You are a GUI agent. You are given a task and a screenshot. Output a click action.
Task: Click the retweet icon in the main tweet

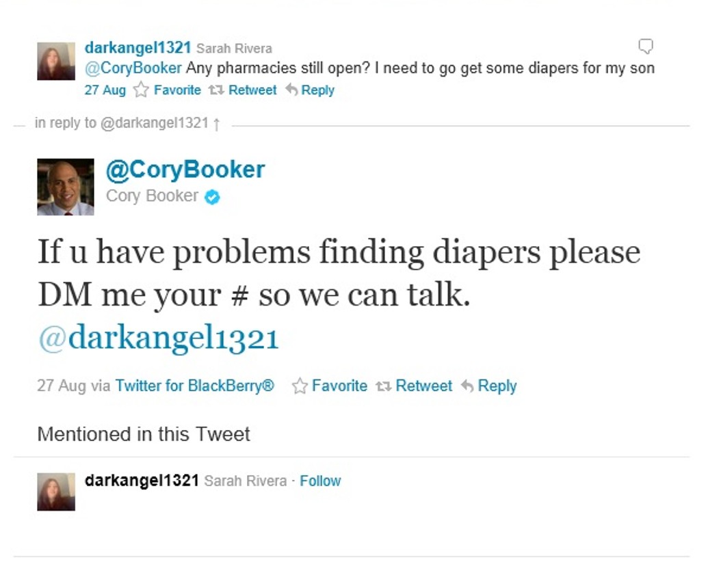[384, 386]
